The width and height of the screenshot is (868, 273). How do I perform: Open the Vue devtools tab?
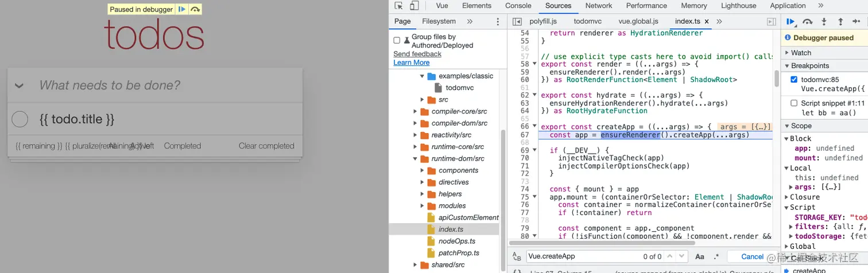click(442, 6)
